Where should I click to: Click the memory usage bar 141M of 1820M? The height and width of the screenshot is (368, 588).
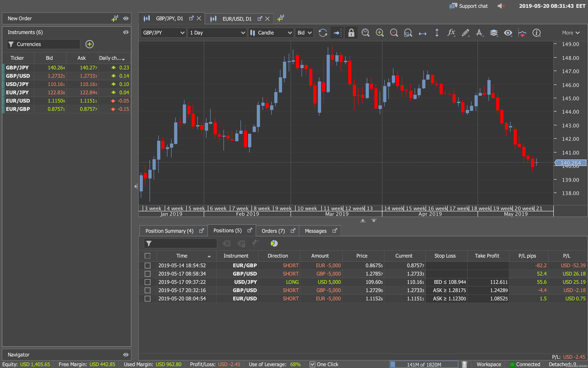click(424, 364)
